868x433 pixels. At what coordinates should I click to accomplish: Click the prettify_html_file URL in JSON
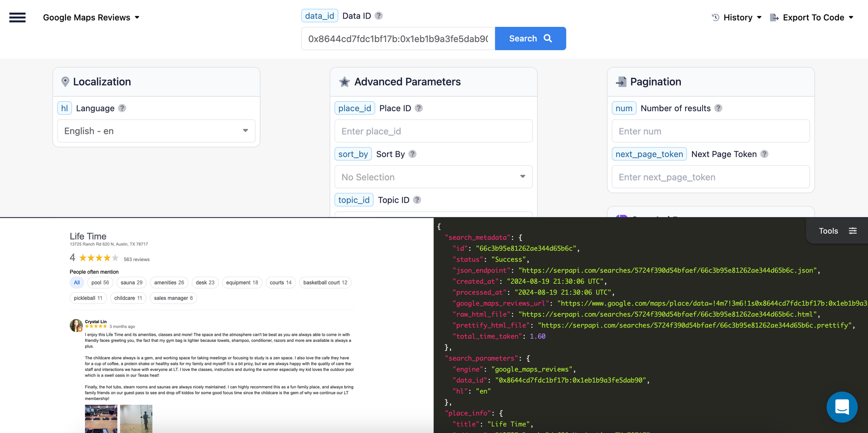[694, 325]
